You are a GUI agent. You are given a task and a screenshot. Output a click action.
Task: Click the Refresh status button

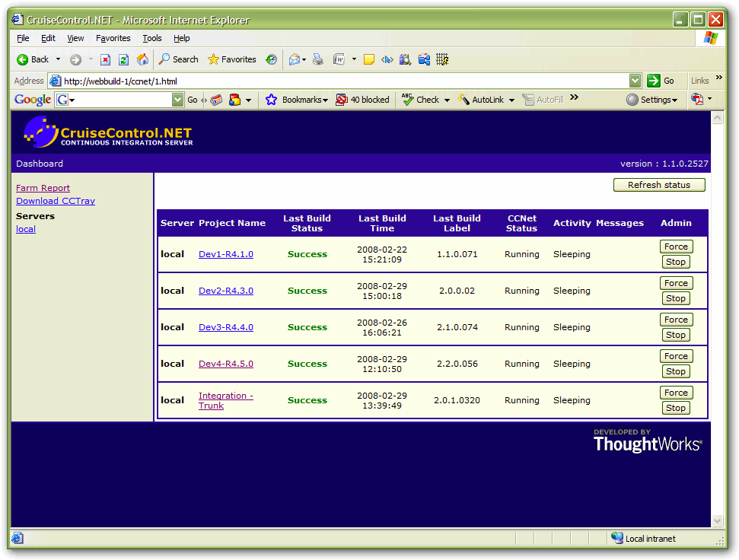[x=658, y=185]
